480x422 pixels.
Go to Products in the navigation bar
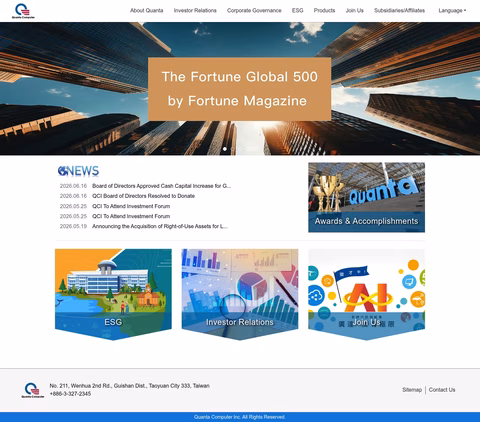pyautogui.click(x=324, y=11)
